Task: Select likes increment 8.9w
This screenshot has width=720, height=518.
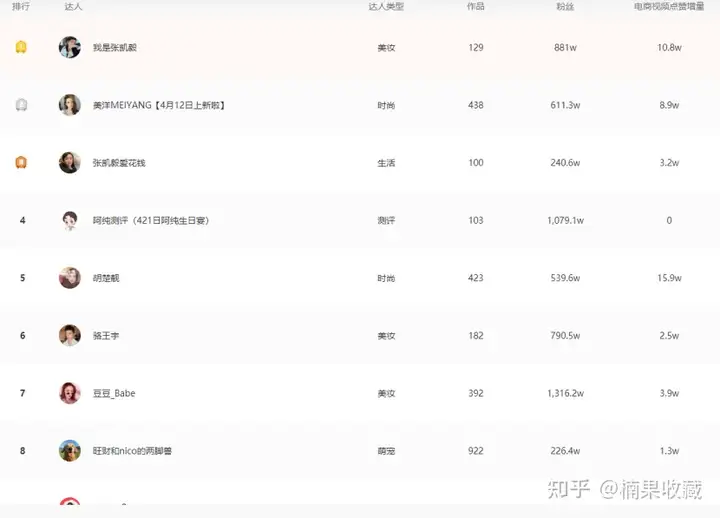Action: point(669,105)
